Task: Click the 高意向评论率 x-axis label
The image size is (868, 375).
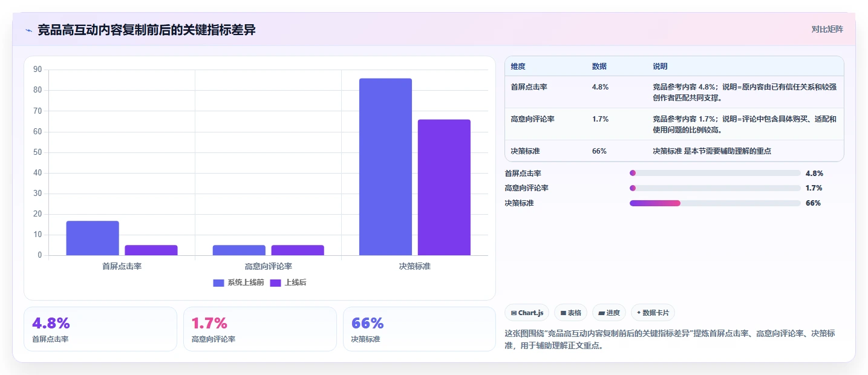Action: (x=269, y=266)
